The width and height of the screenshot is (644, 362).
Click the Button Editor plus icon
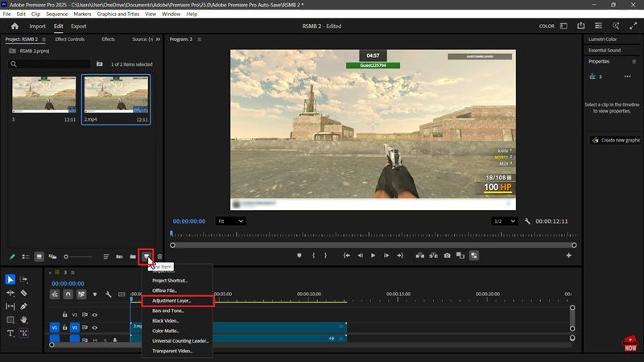[x=569, y=255]
